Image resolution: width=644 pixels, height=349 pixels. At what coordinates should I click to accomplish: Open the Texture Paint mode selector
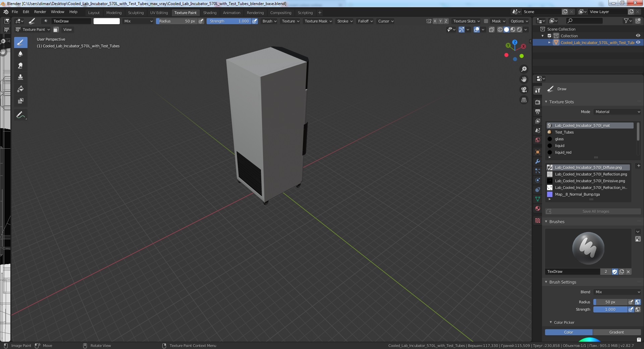[x=33, y=30]
